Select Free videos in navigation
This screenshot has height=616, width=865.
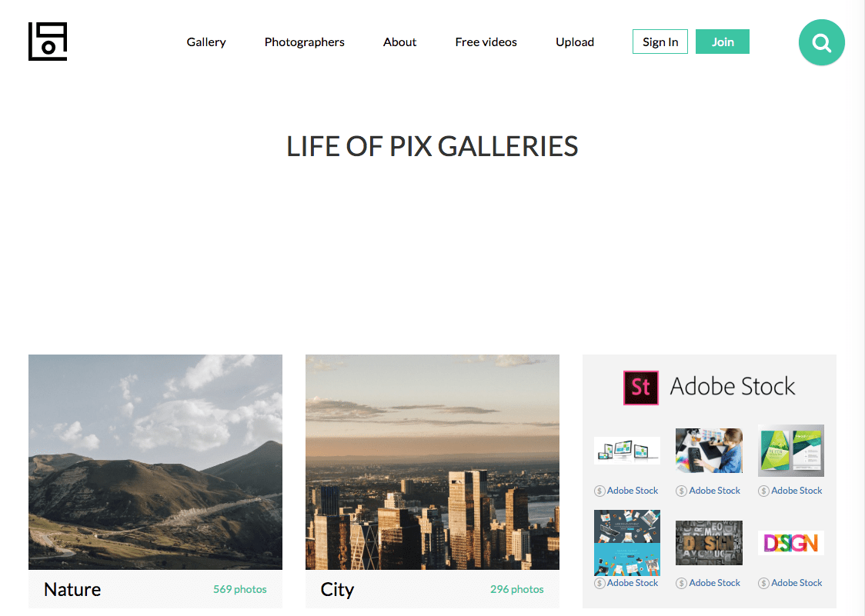[x=486, y=42]
